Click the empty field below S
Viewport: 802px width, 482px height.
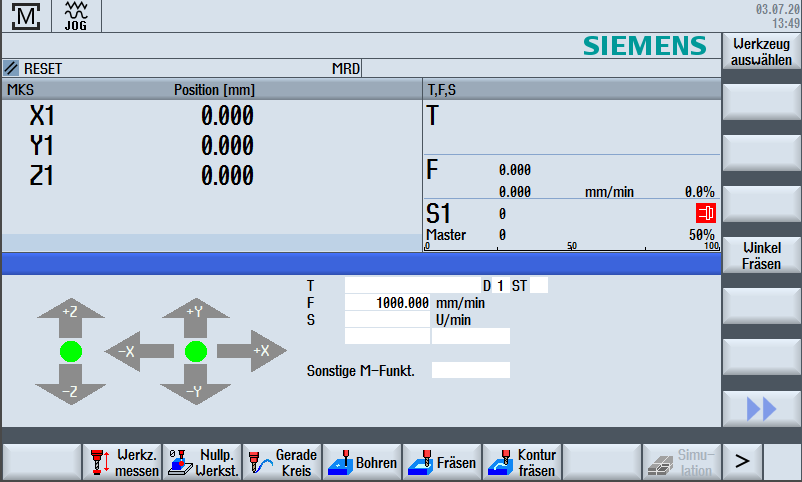pos(388,336)
